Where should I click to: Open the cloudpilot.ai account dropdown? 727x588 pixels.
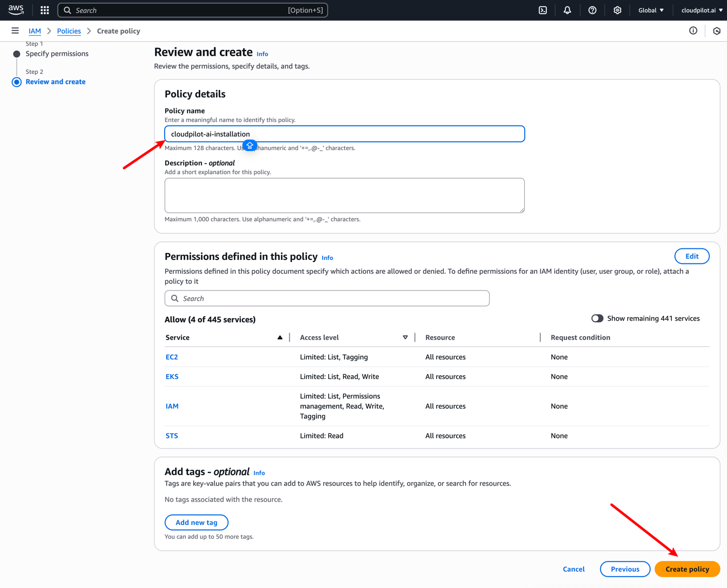pos(700,10)
